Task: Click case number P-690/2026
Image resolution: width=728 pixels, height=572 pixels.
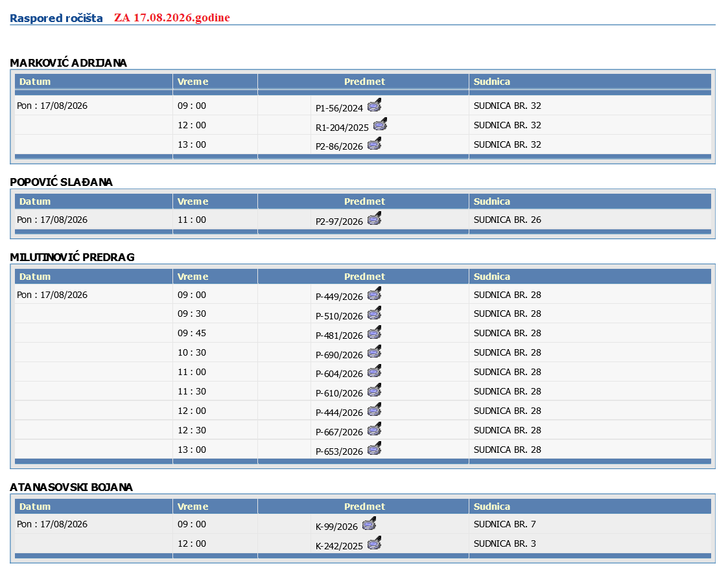Action: pyautogui.click(x=339, y=356)
